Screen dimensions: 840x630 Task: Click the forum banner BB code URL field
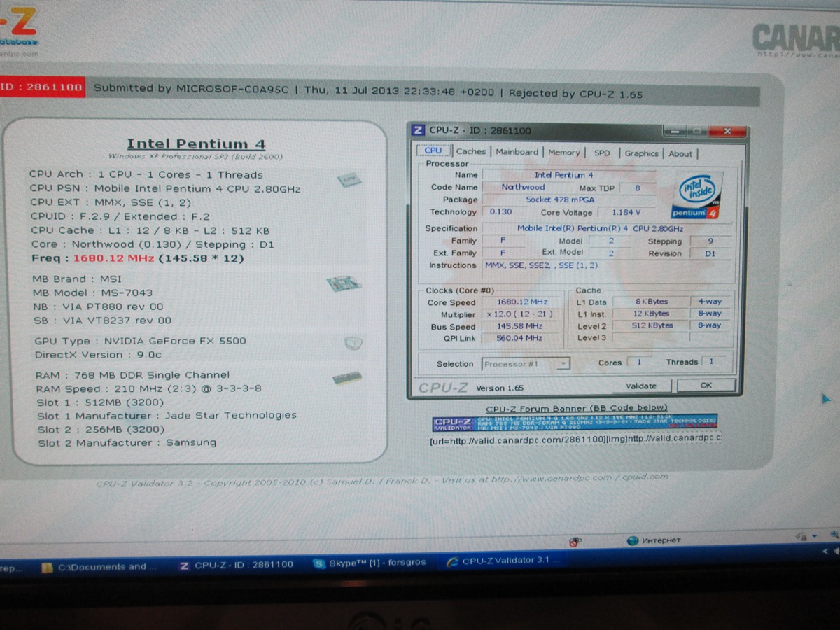pyautogui.click(x=575, y=439)
